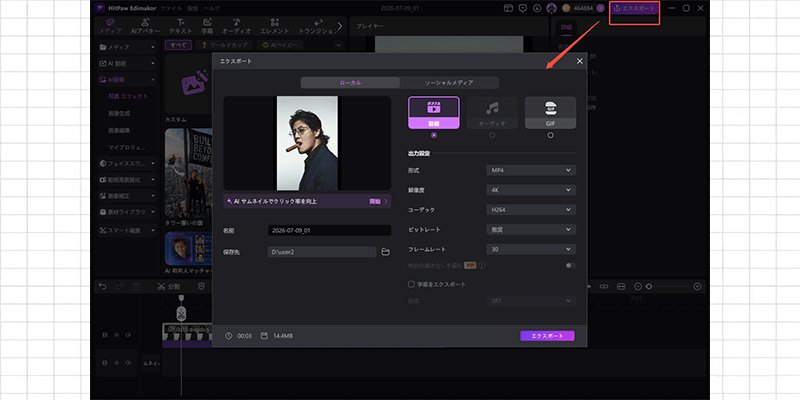Adjust the timeline zoom slider handle
800x400 pixels.
648,287
